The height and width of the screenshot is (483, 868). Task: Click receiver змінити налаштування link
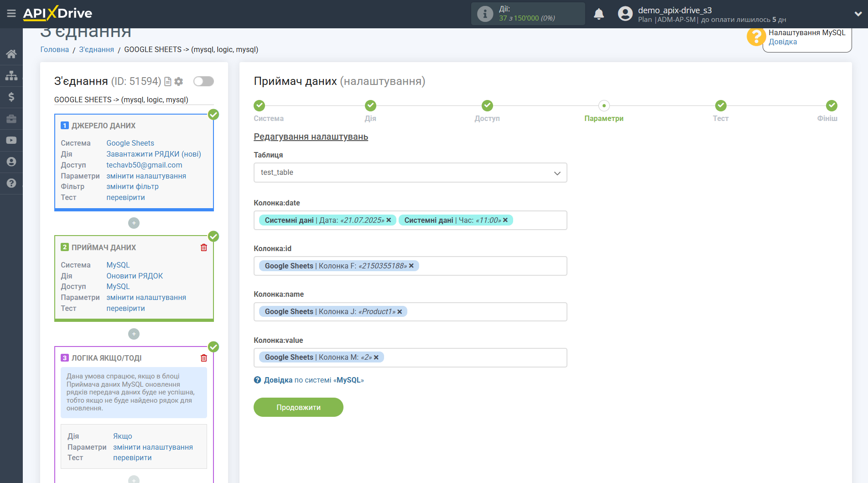(x=146, y=297)
